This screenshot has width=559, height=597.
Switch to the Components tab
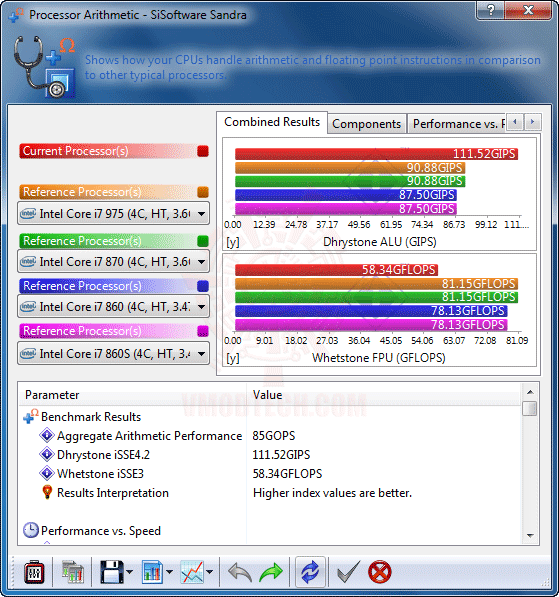coord(366,124)
